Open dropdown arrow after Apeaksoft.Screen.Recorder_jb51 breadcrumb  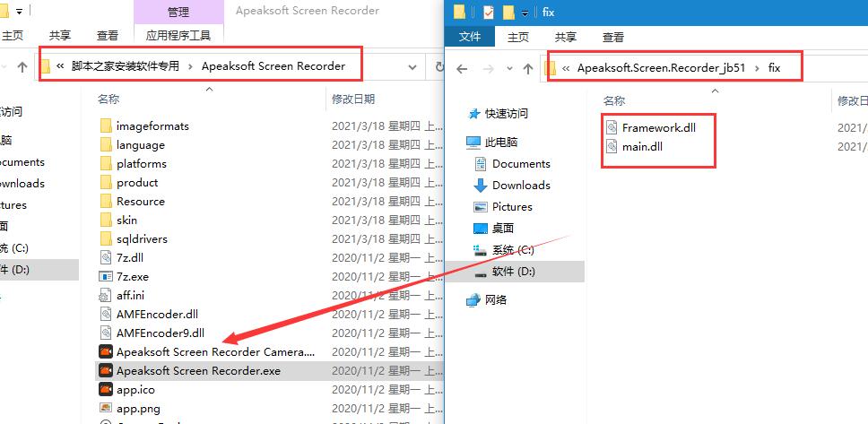[x=757, y=68]
